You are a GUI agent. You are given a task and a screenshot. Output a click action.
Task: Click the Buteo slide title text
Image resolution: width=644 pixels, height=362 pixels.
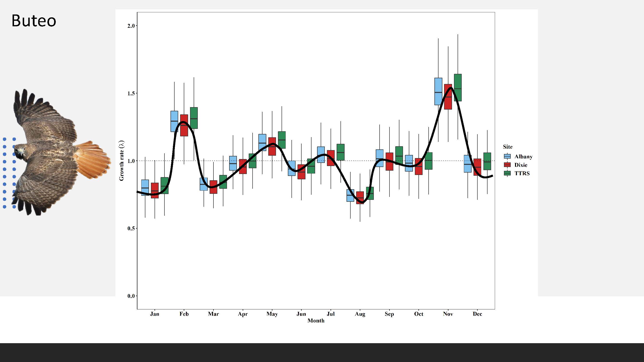click(x=34, y=21)
